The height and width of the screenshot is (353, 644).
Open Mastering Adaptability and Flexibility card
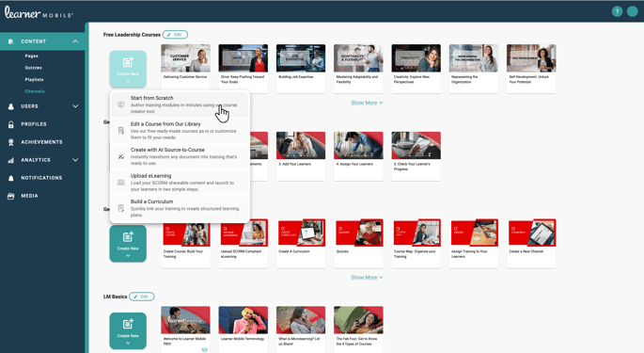[358, 69]
